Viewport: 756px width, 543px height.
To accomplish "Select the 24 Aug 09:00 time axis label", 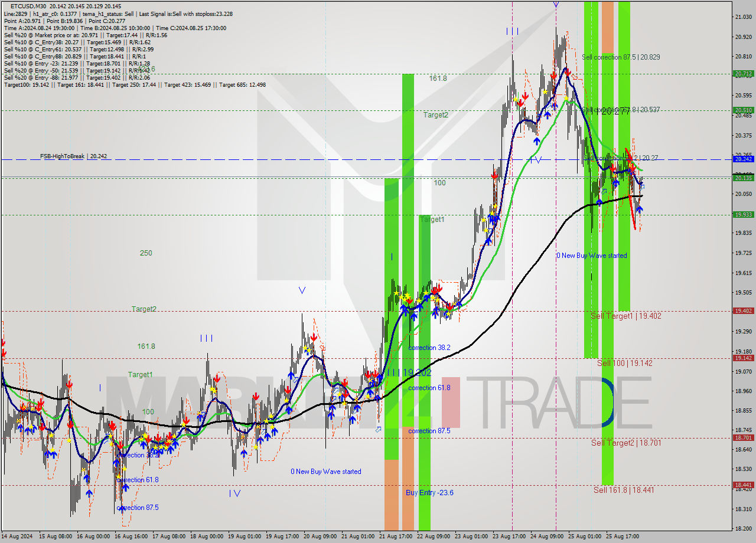I will click(x=547, y=537).
